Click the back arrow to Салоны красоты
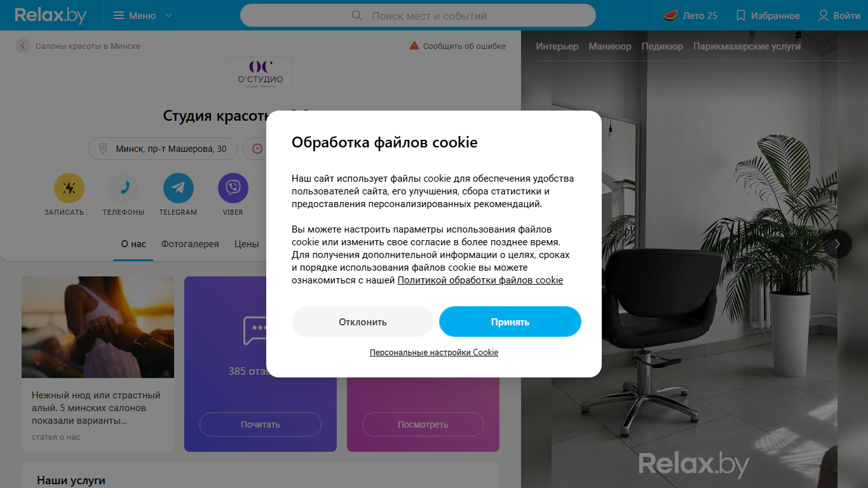The width and height of the screenshot is (868, 488). (x=23, y=46)
